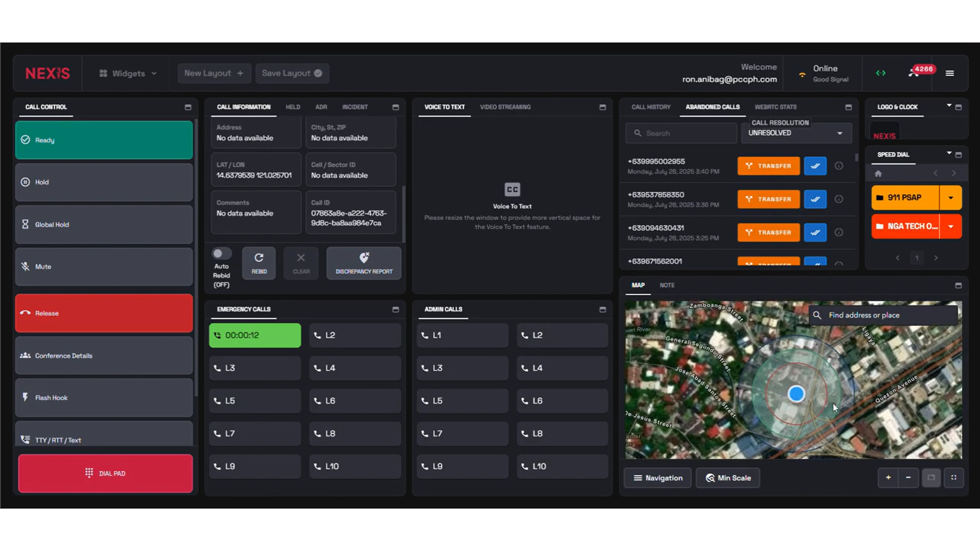Go to previous Speed Dial page
The image size is (980, 551).
(x=898, y=258)
